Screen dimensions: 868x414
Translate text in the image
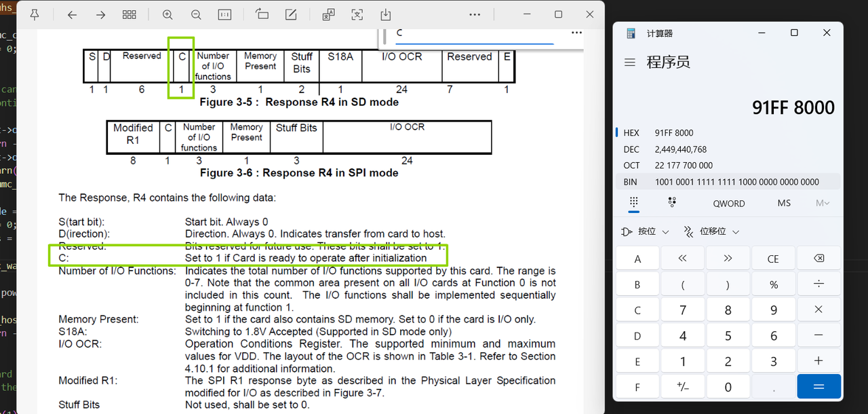click(x=329, y=15)
